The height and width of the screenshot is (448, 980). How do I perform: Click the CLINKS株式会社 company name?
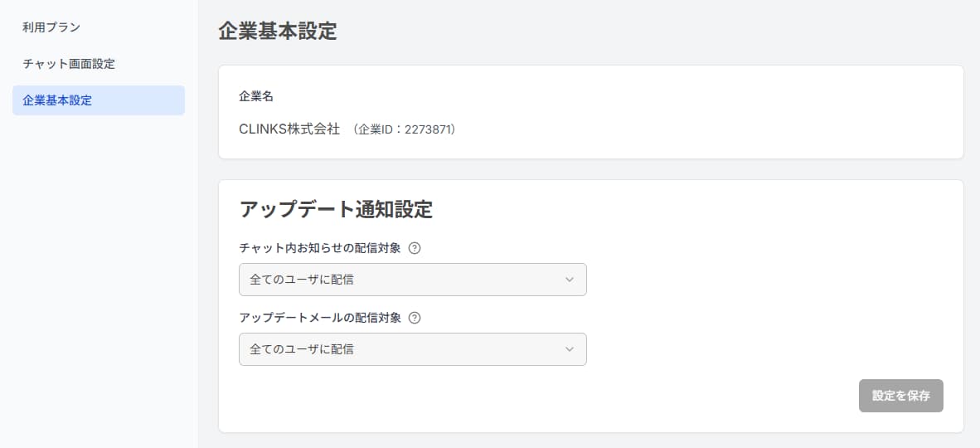[289, 129]
